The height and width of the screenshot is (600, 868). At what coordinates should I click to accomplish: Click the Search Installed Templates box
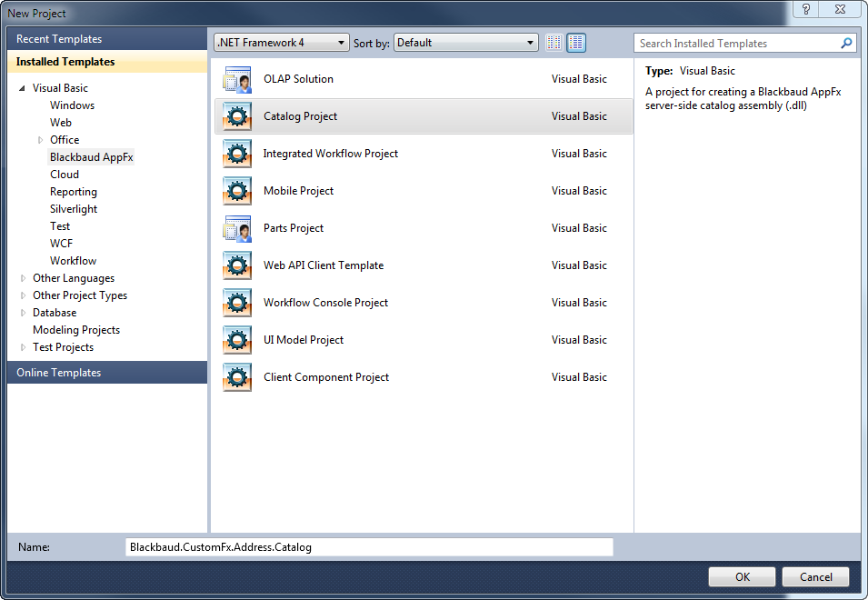[744, 43]
